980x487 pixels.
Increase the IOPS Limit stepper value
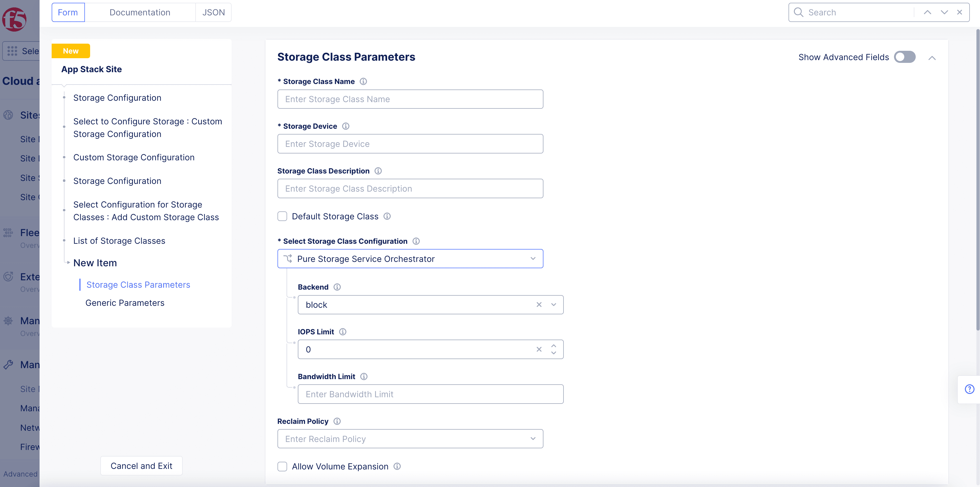[554, 346]
